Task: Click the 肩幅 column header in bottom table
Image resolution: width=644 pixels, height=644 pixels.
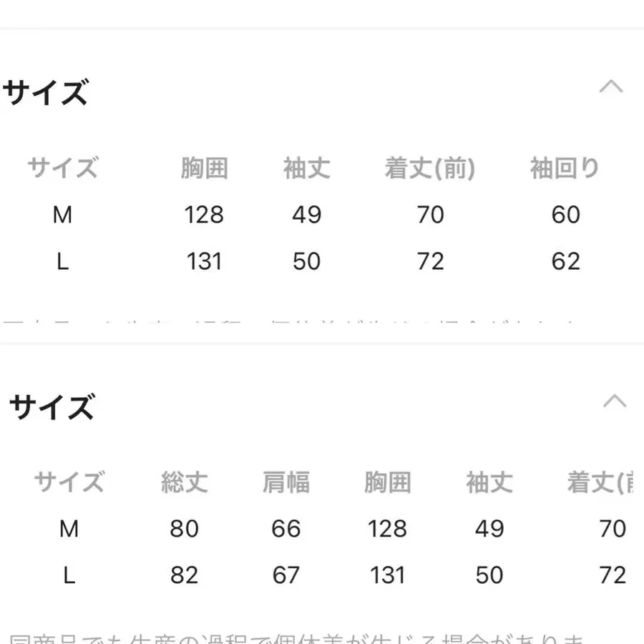Action: click(286, 482)
